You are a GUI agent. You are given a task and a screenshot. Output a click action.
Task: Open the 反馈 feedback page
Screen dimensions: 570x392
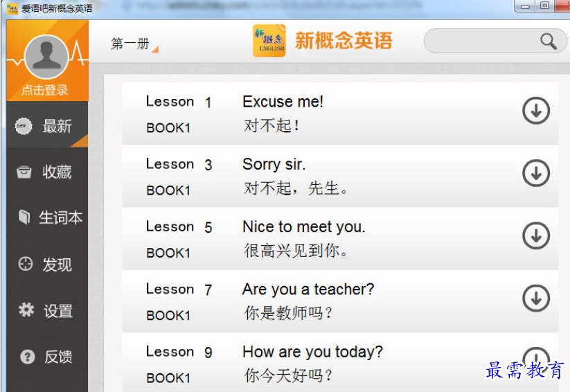(47, 357)
